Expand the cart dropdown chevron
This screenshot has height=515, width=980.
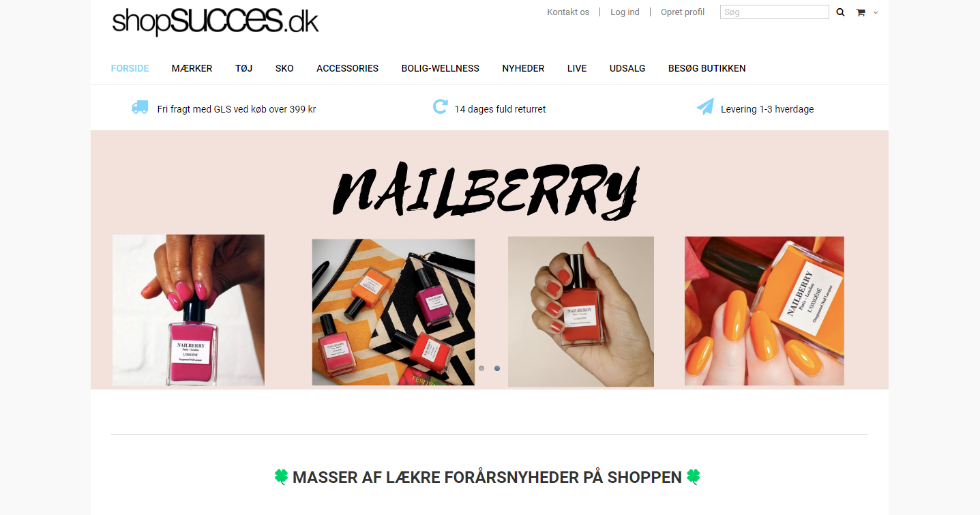pyautogui.click(x=876, y=12)
